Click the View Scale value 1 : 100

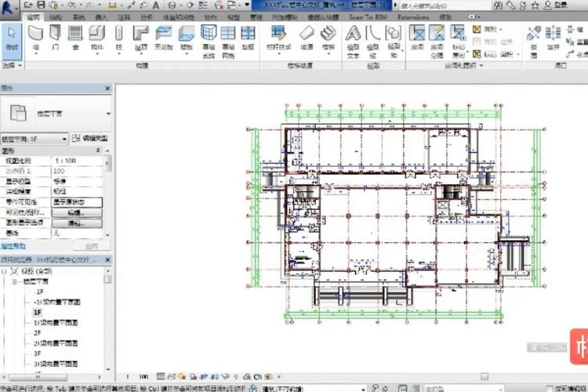[x=77, y=161]
